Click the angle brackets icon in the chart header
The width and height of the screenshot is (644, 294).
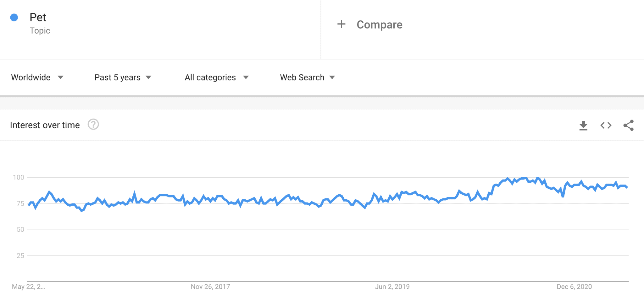point(605,125)
